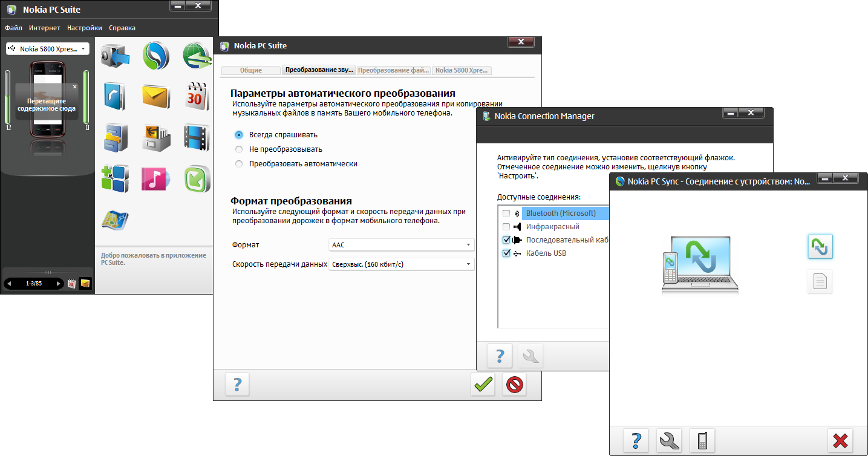Select the 'Не преобразовывать' radio option

click(x=239, y=149)
